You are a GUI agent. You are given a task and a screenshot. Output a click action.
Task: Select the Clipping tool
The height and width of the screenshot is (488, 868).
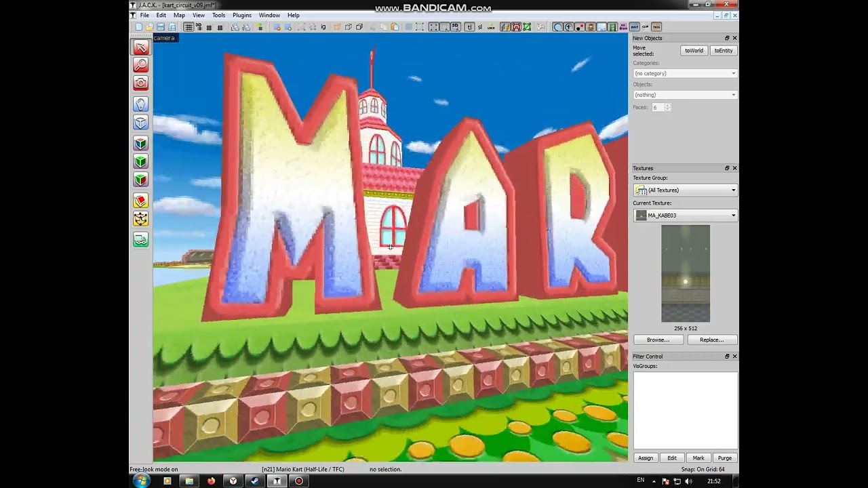point(141,201)
